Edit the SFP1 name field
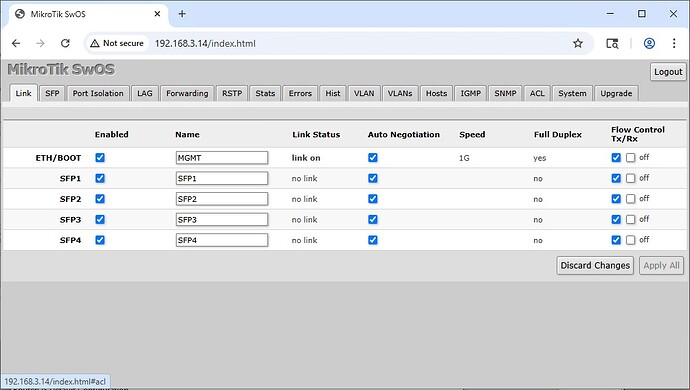690x390 pixels. [x=222, y=178]
